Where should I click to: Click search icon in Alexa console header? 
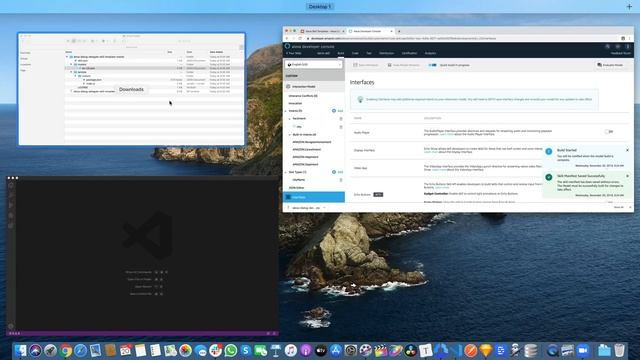pyautogui.click(x=607, y=47)
